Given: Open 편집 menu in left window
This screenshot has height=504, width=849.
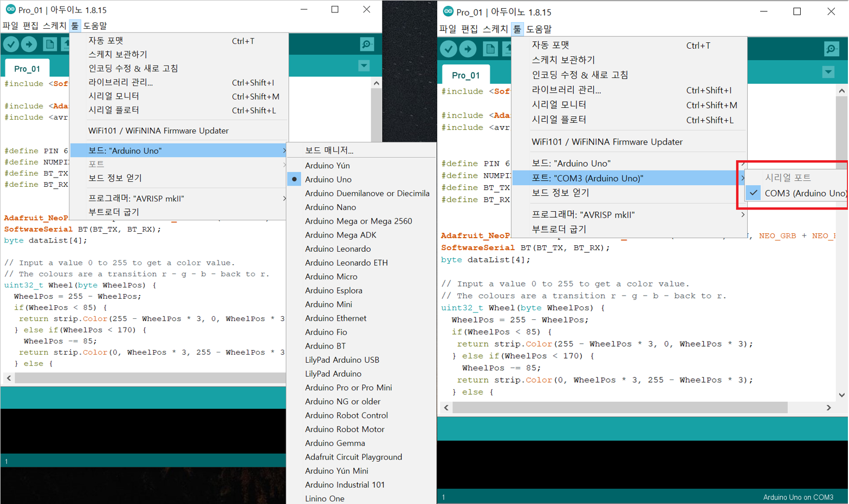Looking at the screenshot, I should coord(31,25).
